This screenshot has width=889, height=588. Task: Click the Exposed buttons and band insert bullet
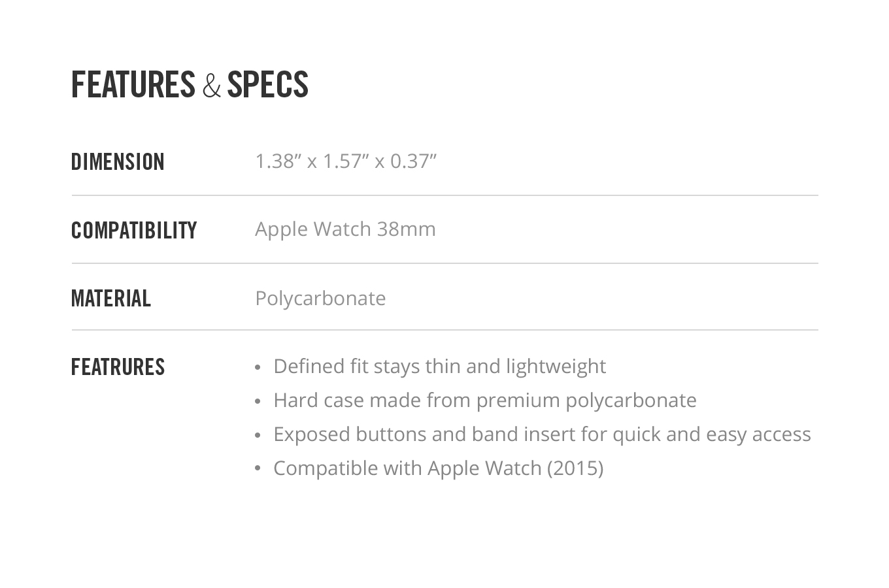click(x=542, y=434)
